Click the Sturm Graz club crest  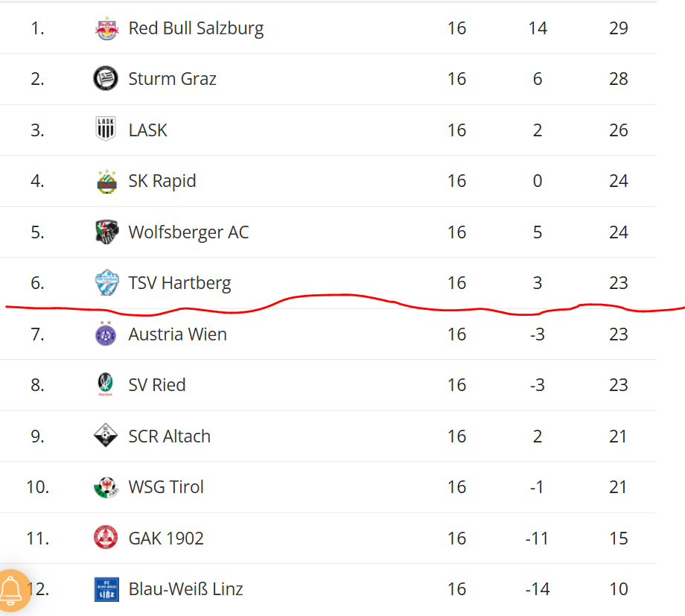[x=106, y=79]
